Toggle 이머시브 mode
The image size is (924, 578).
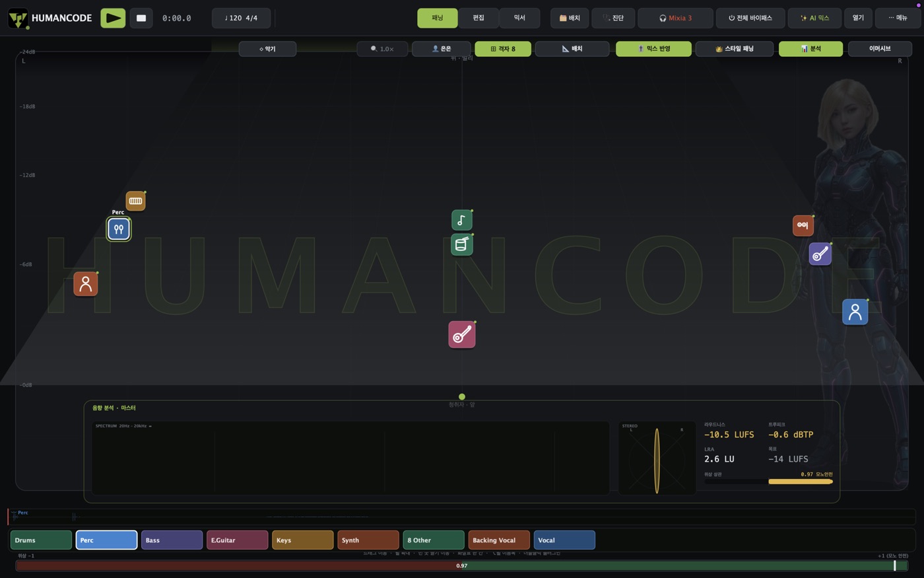pos(880,49)
